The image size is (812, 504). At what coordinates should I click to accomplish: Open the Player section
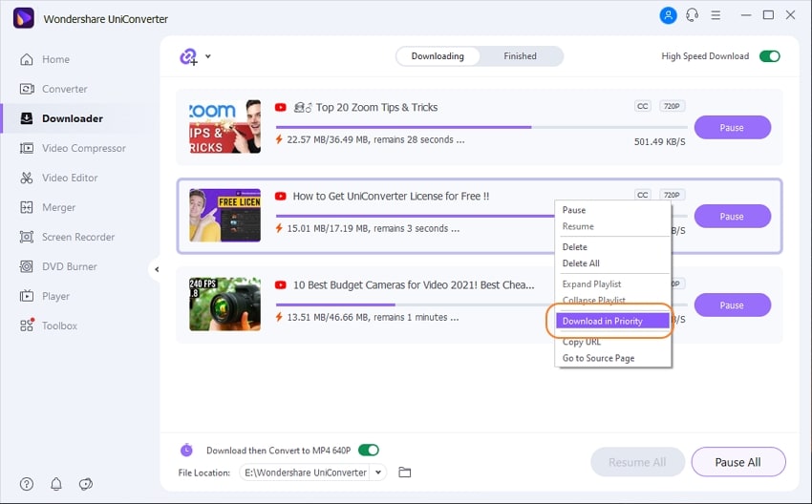pos(45,296)
